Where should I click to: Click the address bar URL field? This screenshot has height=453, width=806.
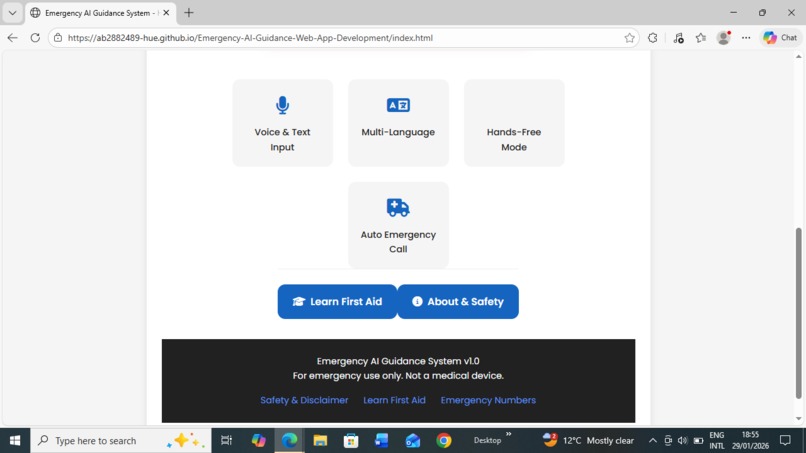342,38
